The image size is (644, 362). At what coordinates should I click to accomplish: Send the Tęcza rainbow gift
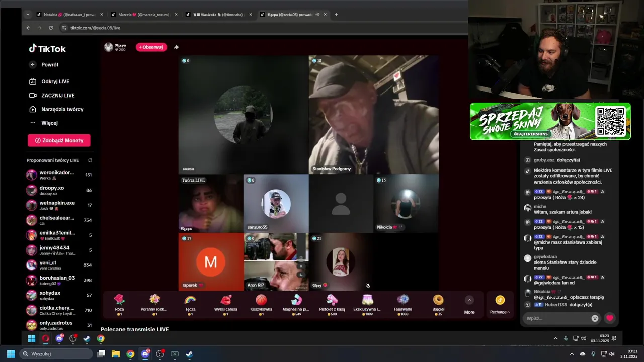point(190,304)
